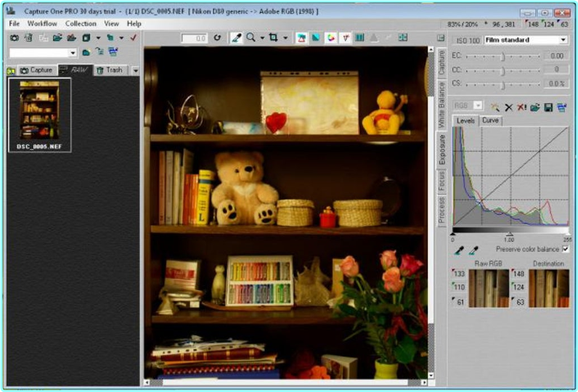The image size is (578, 392).
Task: Click the levels midpoint marker at 1.00
Action: coord(510,234)
